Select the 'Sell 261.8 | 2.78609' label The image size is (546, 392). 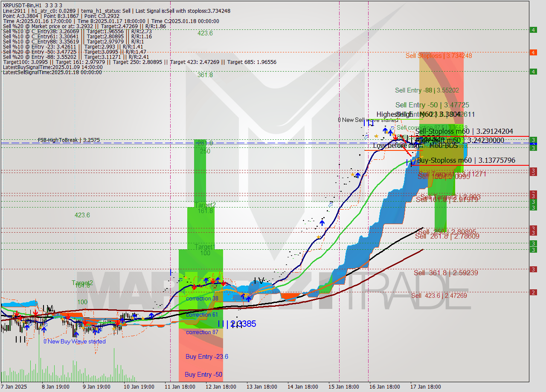pos(447,236)
